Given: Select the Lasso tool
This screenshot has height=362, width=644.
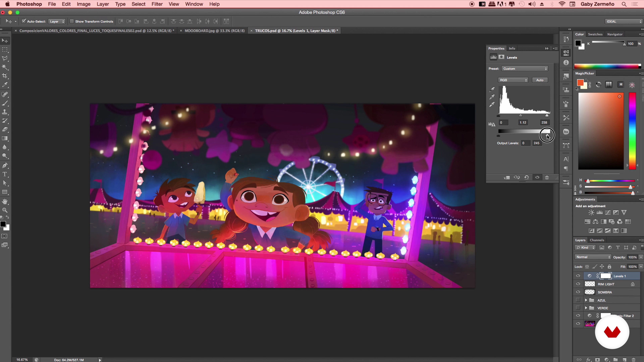Looking at the screenshot, I should click(5, 58).
